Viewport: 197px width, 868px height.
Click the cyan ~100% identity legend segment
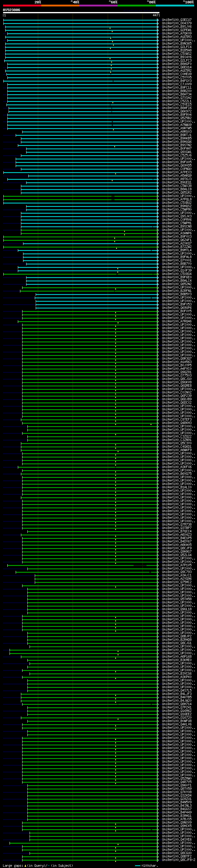175,6
